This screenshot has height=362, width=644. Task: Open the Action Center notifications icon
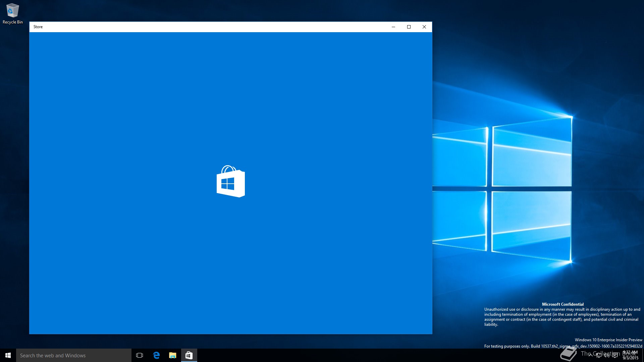615,355
